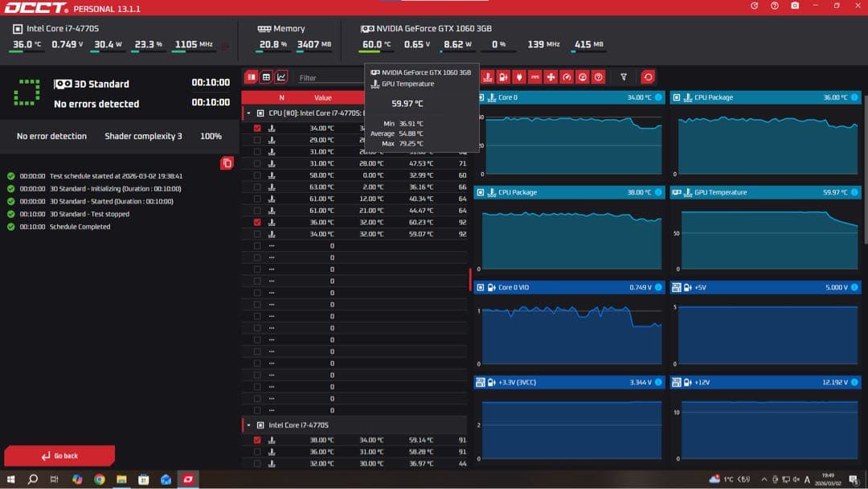Reset monitoring with the red circular arrow icon
The image size is (868, 489).
click(648, 77)
